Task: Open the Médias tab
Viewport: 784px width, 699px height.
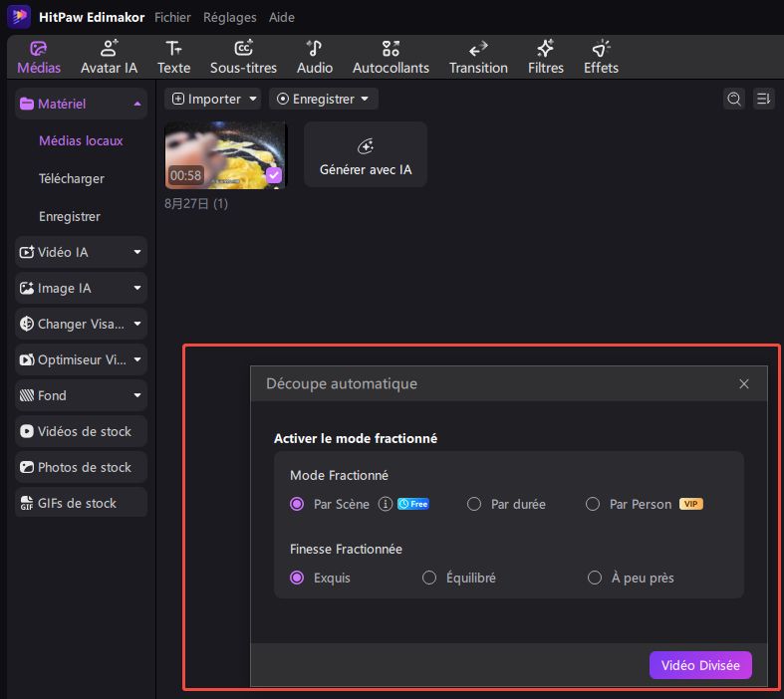Action: click(x=39, y=58)
